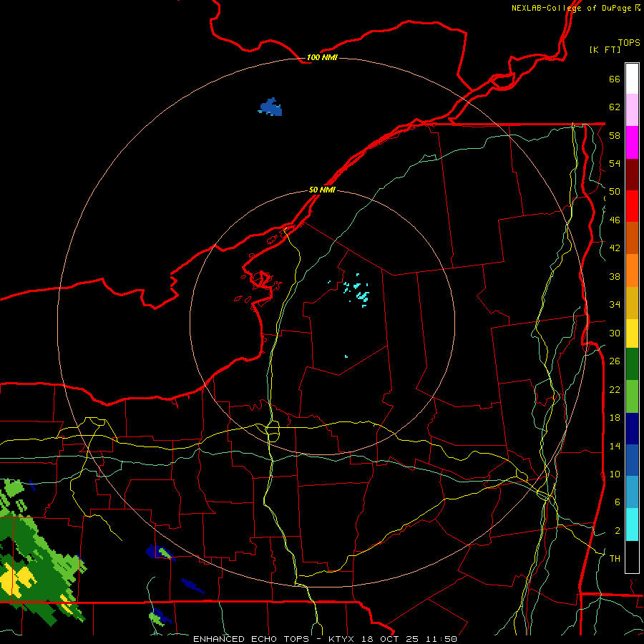Click the white swatch in TOPS legend
This screenshot has height=644, width=644.
[x=632, y=79]
